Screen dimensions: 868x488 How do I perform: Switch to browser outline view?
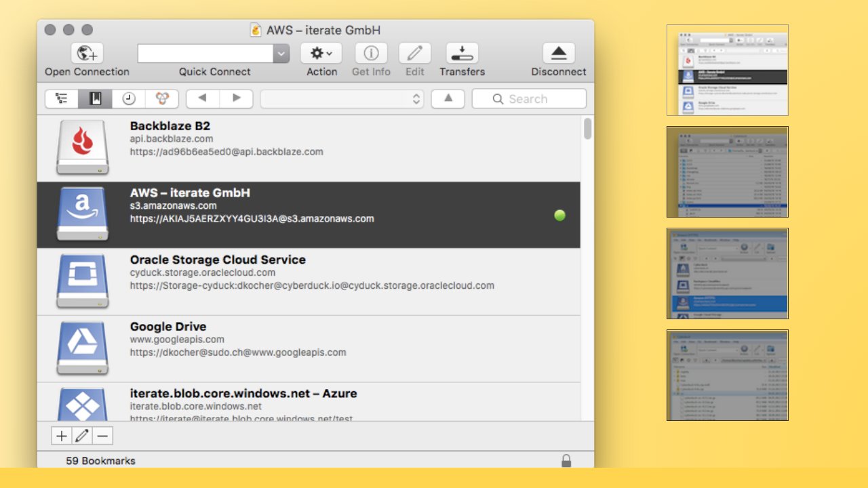point(62,98)
